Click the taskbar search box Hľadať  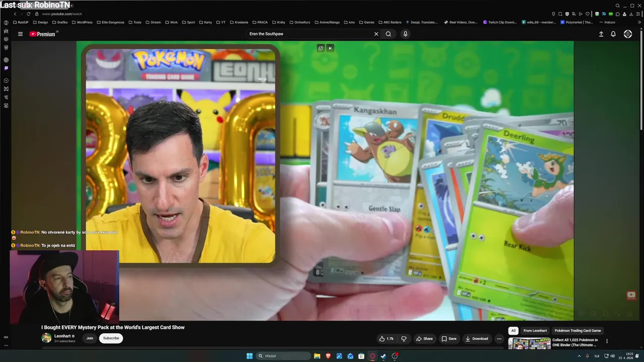284,356
